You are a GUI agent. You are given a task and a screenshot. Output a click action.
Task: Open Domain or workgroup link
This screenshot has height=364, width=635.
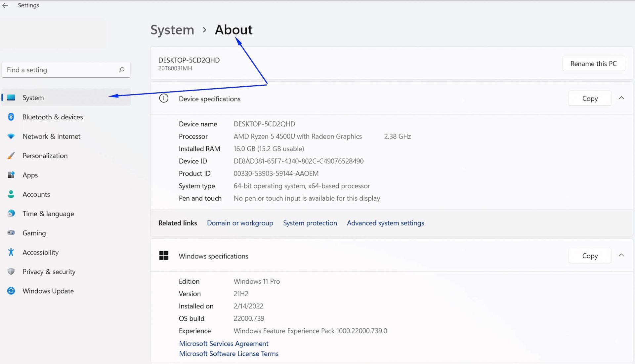(x=240, y=223)
